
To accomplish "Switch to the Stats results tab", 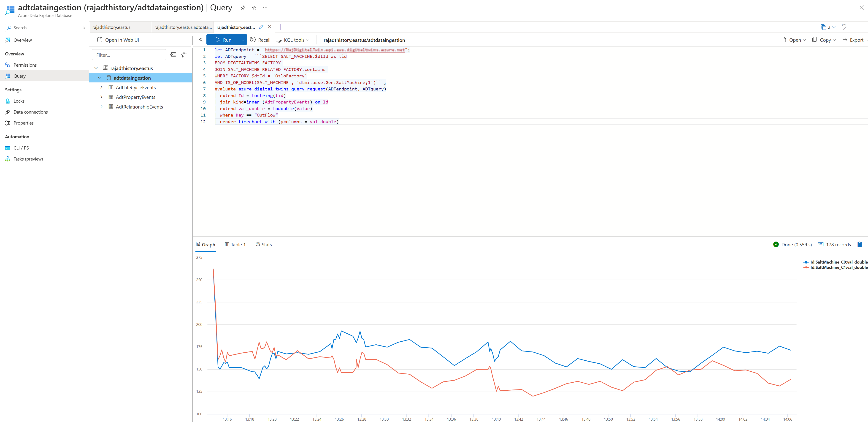I will point(263,244).
